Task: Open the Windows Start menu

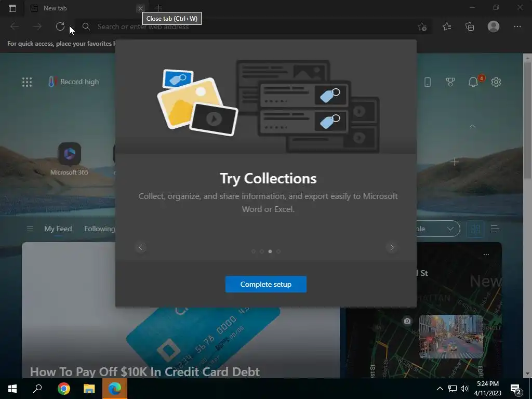Action: [12, 389]
